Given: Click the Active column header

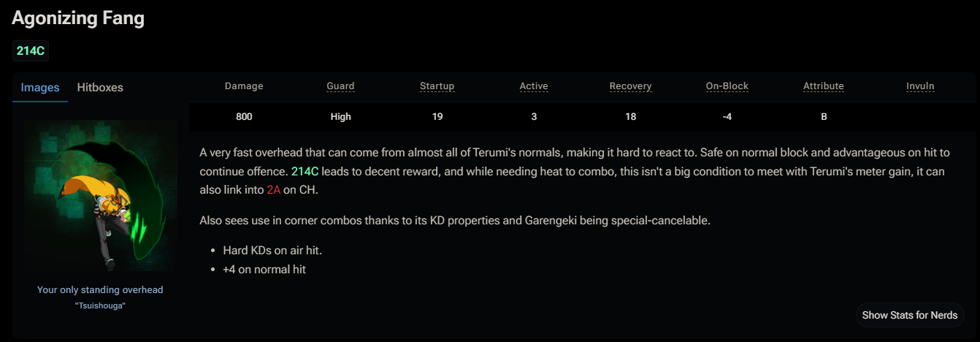Looking at the screenshot, I should pyautogui.click(x=534, y=86).
